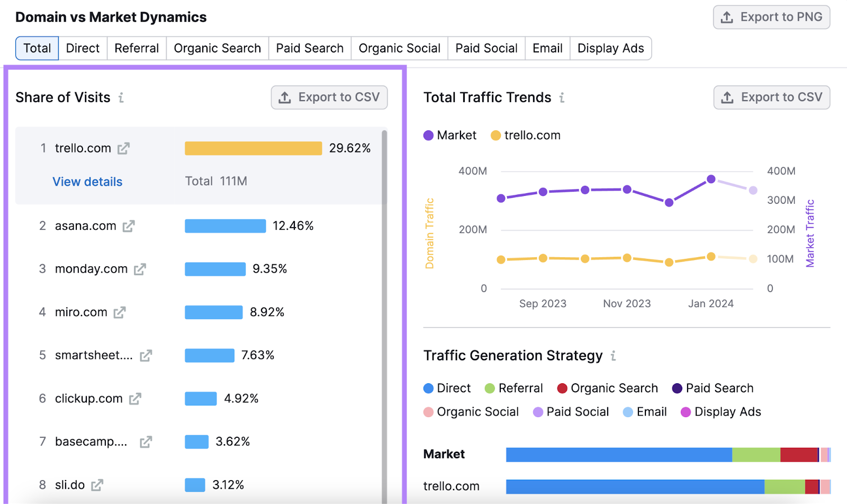The width and height of the screenshot is (847, 504).
Task: Open monday.com external link icon
Action: (140, 269)
